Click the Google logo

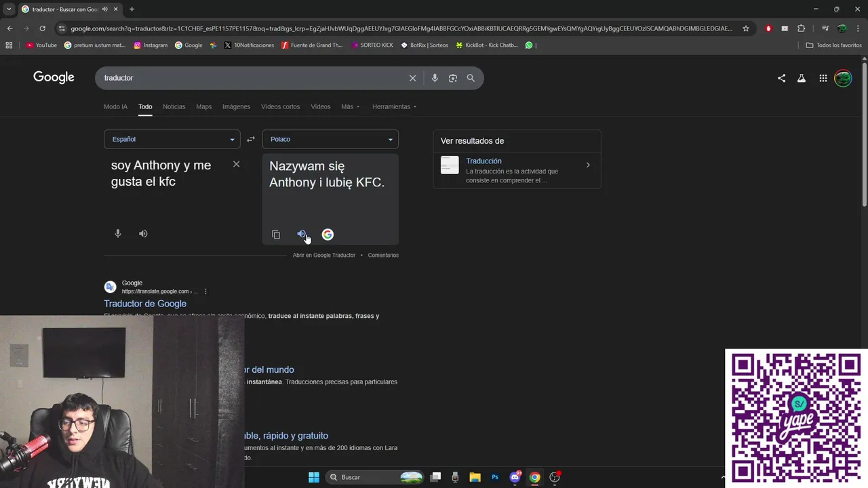pos(54,77)
